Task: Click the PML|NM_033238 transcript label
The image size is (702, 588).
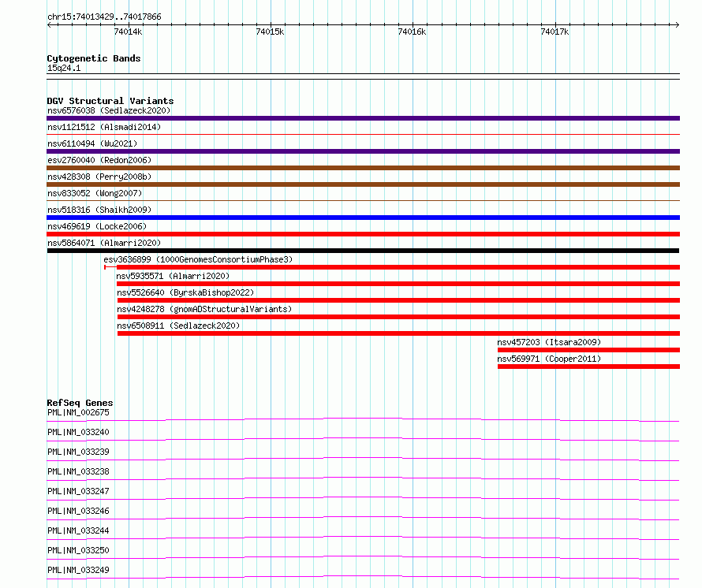Action: [x=78, y=471]
